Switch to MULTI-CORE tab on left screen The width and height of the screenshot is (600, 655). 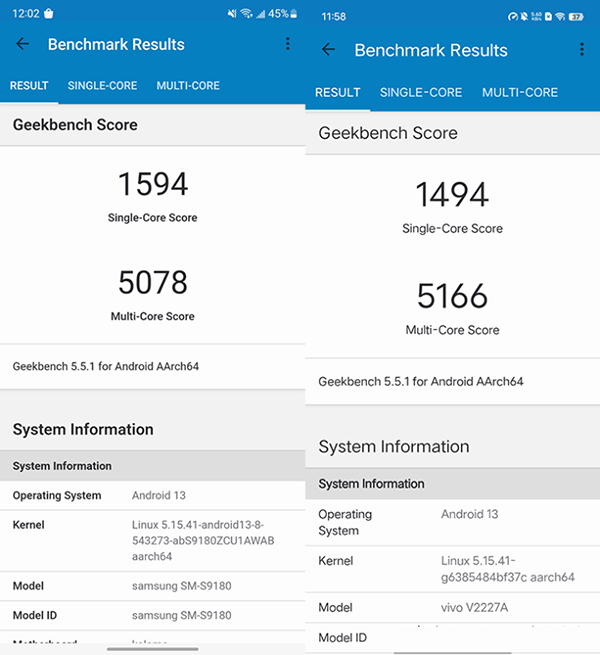tap(188, 86)
